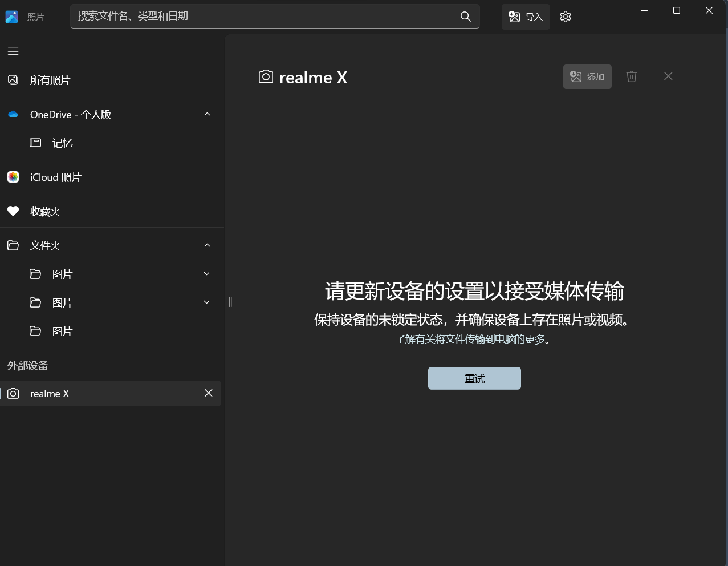Viewport: 728px width, 566px height.
Task: Click the realme X header camera icon
Action: 266,77
